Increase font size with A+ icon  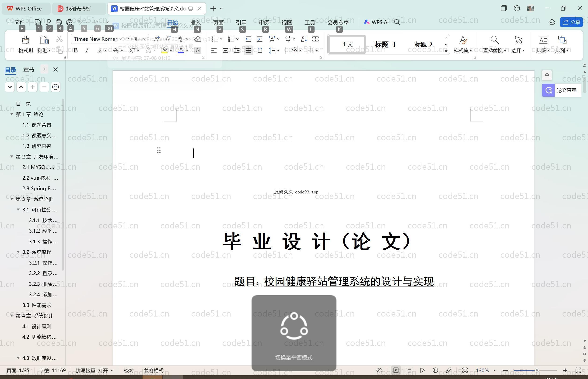[x=157, y=39]
